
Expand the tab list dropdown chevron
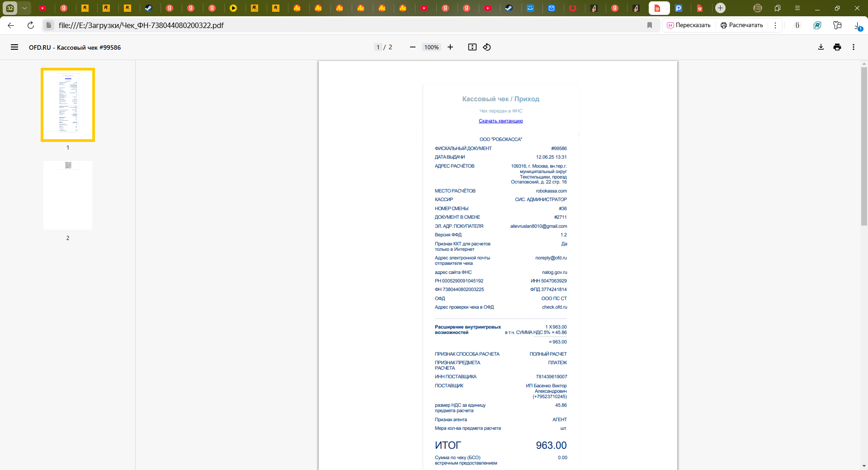[25, 8]
